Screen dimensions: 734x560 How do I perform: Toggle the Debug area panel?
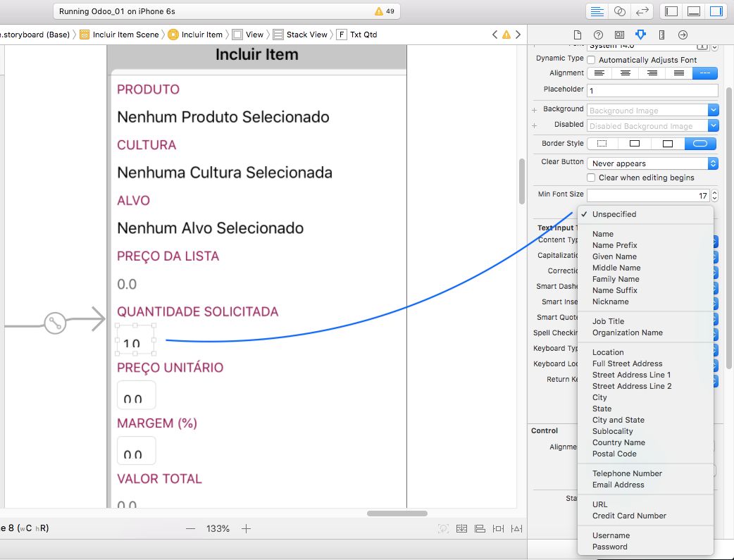pos(694,11)
